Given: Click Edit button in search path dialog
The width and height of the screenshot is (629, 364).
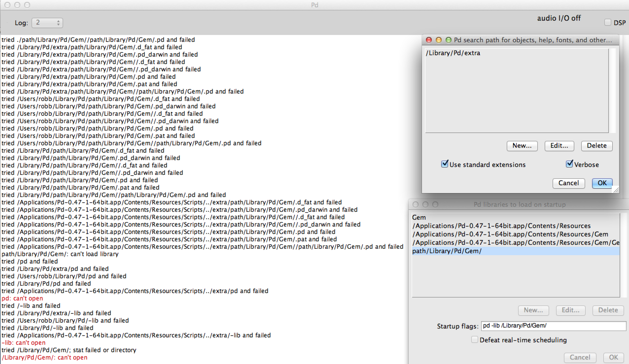Looking at the screenshot, I should (x=560, y=145).
